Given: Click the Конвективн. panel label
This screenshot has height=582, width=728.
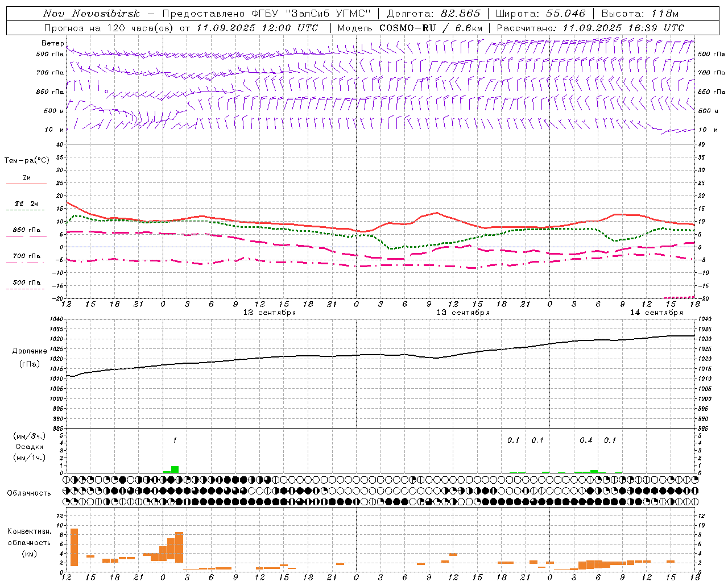Looking at the screenshot, I should point(29,531).
